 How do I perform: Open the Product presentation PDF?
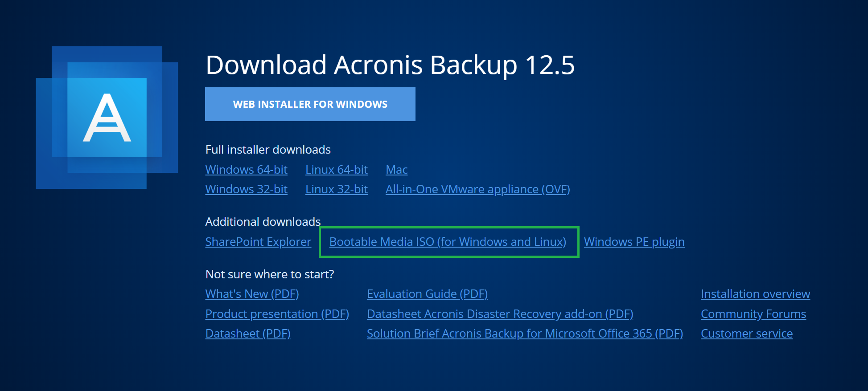pyautogui.click(x=277, y=314)
